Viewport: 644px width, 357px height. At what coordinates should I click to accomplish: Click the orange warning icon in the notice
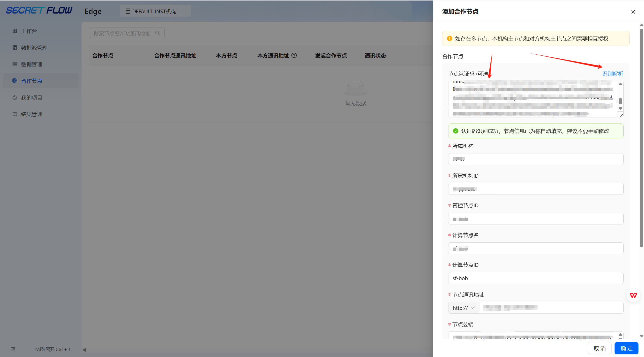[x=449, y=38]
